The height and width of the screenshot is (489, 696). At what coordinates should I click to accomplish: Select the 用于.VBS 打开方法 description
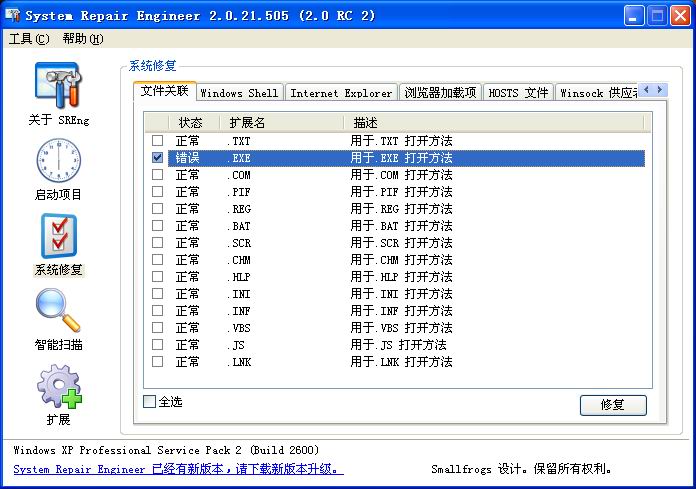pyautogui.click(x=401, y=328)
